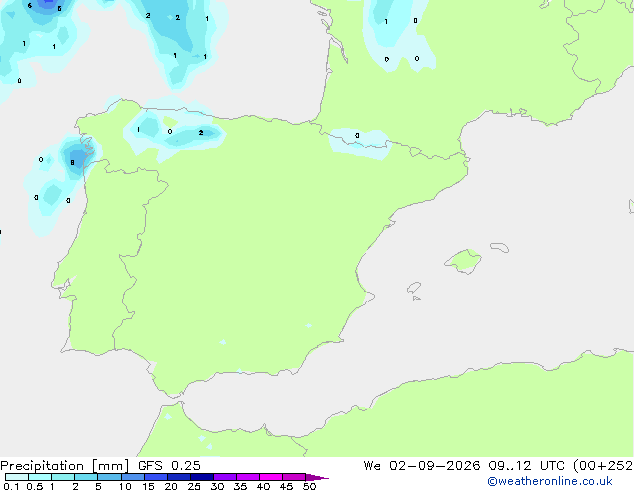Image resolution: width=634 pixels, height=490 pixels.
Task: Choose the 20–25 mm legend swatch
Action: point(179,477)
